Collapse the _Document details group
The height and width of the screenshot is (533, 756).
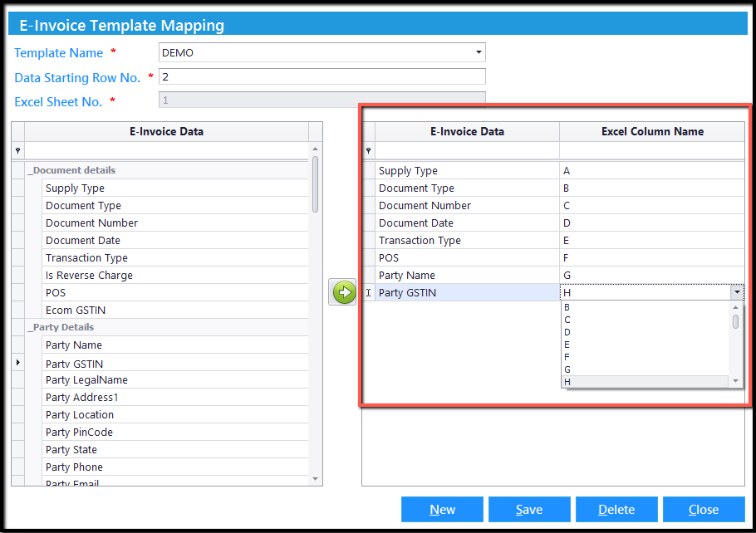[71, 170]
